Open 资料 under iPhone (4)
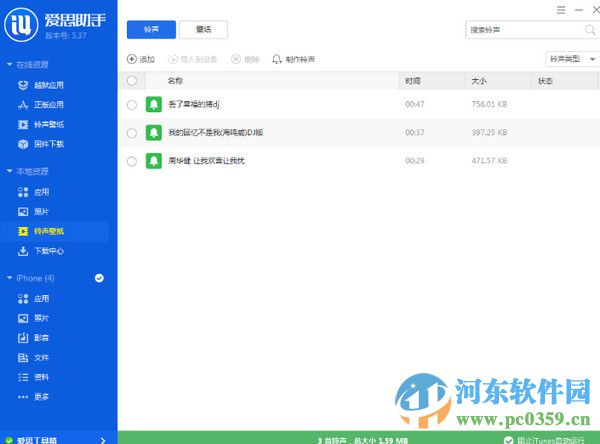 [33, 377]
